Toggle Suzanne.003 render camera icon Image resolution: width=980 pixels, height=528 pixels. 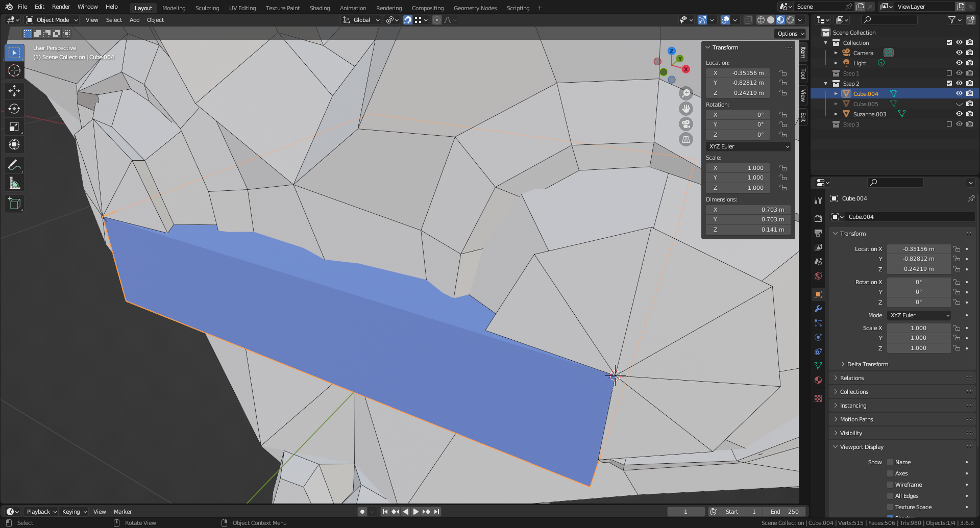coord(970,114)
